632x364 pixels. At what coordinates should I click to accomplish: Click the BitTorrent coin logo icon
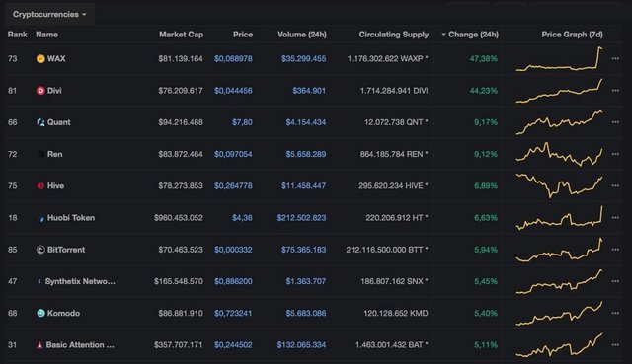tap(40, 250)
